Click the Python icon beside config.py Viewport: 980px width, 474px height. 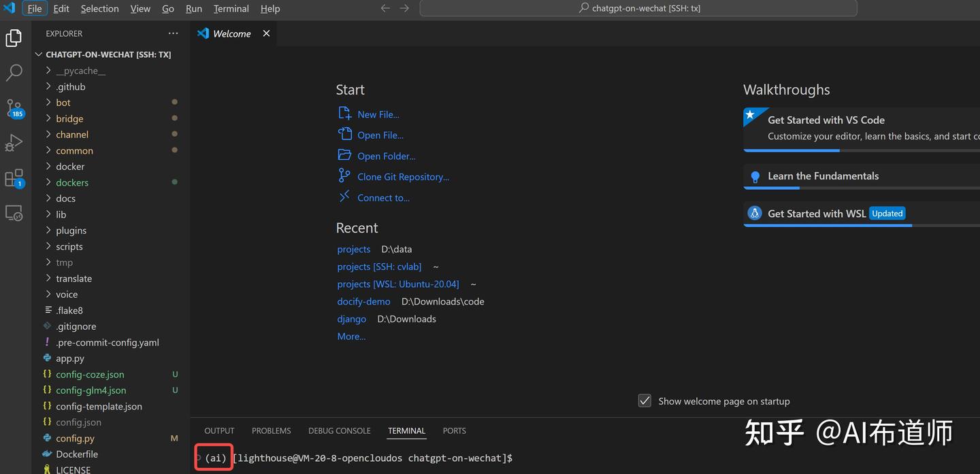(x=47, y=438)
